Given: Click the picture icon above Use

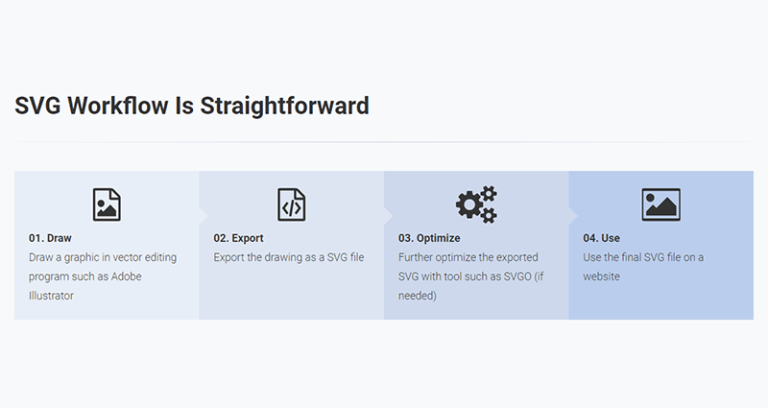Looking at the screenshot, I should (661, 204).
